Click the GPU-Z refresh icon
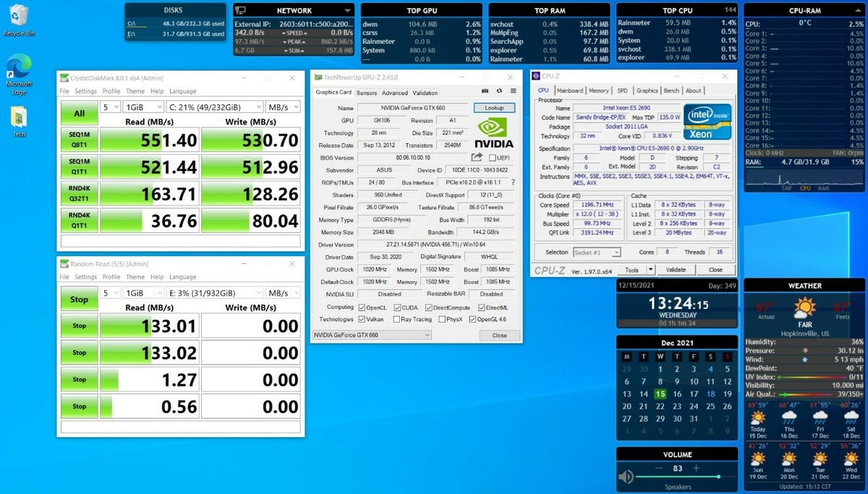Viewport: 868px width, 494px height. (x=499, y=91)
